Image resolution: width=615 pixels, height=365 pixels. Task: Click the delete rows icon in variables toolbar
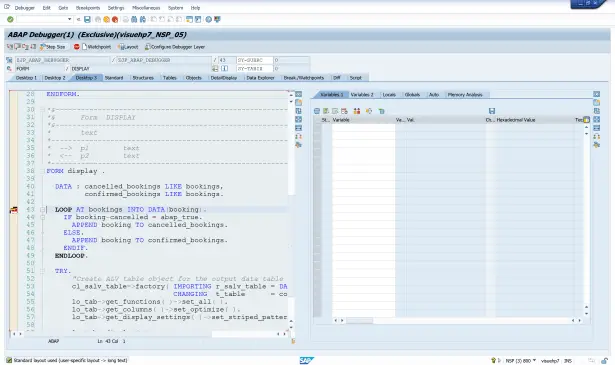pyautogui.click(x=344, y=111)
